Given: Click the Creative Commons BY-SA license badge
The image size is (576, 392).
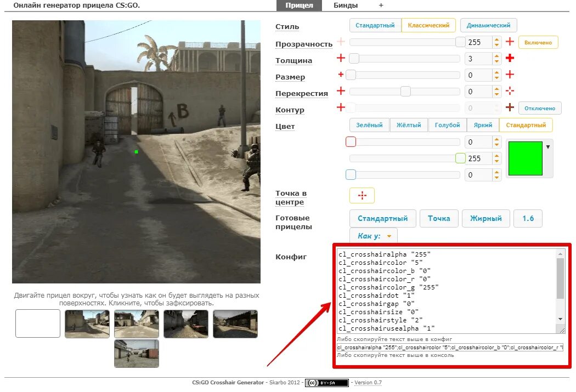Looking at the screenshot, I should [x=327, y=383].
